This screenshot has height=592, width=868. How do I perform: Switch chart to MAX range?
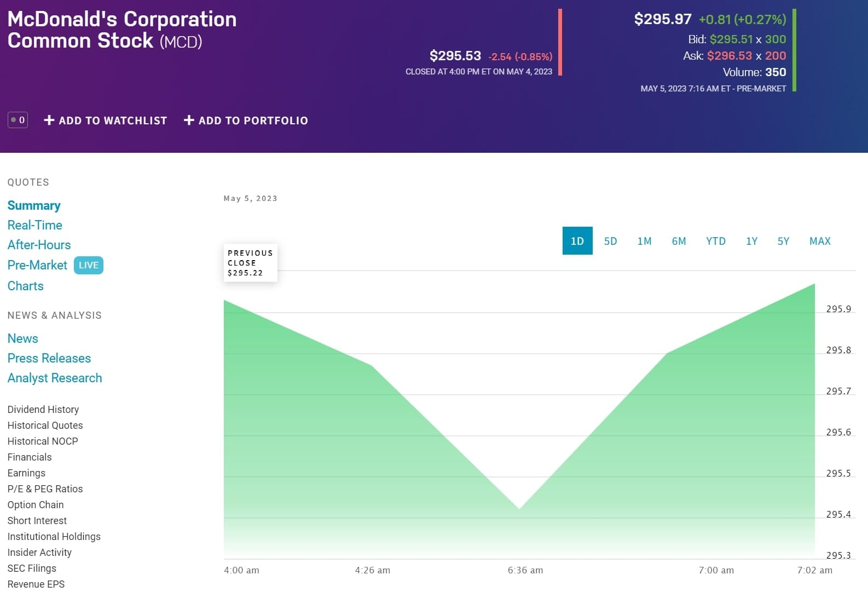pyautogui.click(x=819, y=241)
